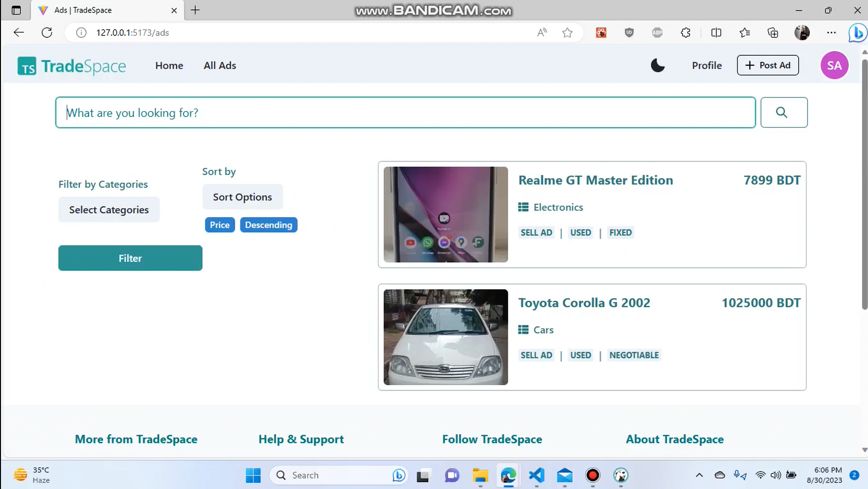Open Sort Options dropdown
This screenshot has width=868, height=489.
(242, 197)
